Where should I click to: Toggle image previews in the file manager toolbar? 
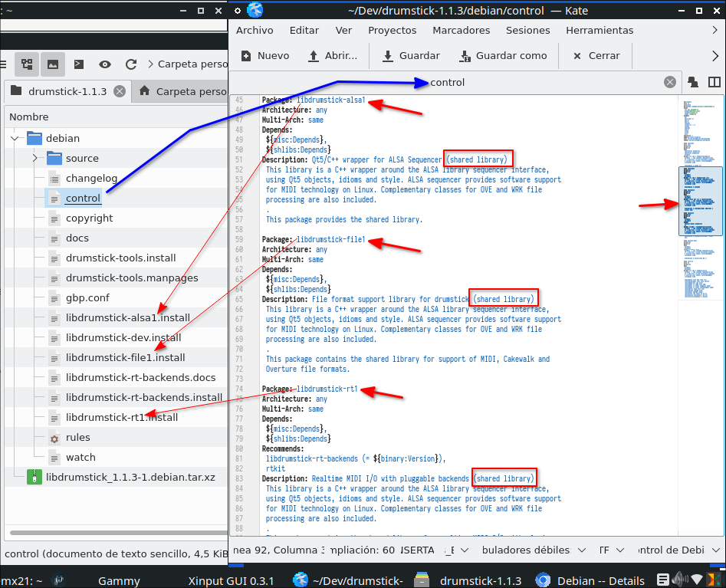[x=53, y=64]
